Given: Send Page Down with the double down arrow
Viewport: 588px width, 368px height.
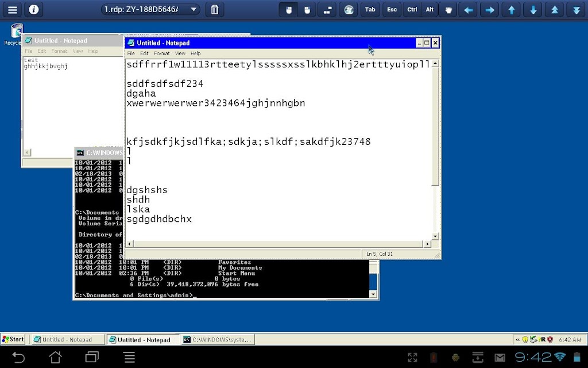Looking at the screenshot, I should click(577, 10).
